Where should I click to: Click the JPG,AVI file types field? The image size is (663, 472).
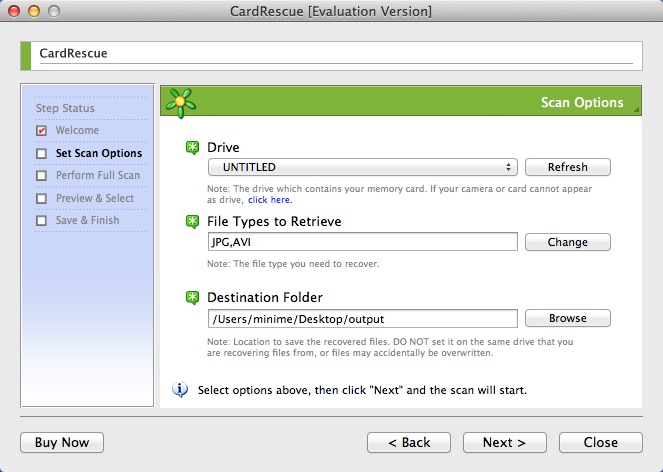[362, 242]
